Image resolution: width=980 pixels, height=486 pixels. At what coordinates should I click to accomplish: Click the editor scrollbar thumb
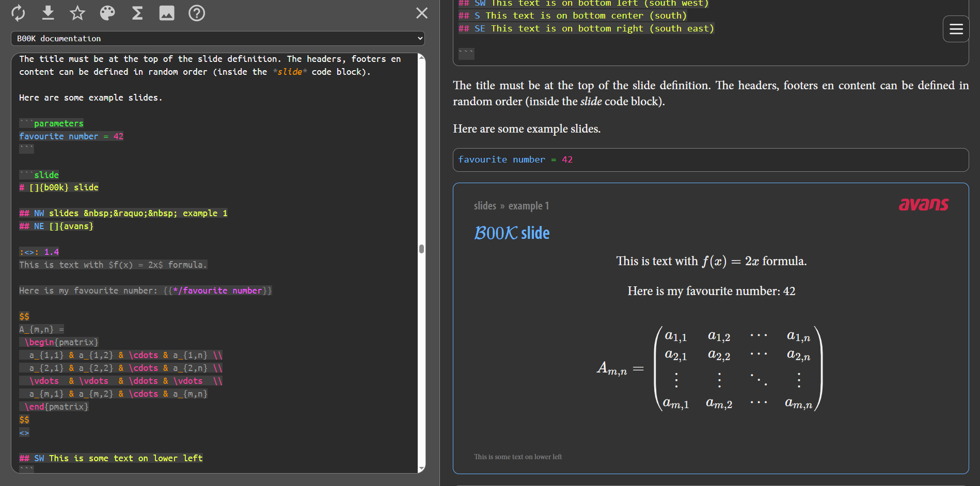coord(421,249)
